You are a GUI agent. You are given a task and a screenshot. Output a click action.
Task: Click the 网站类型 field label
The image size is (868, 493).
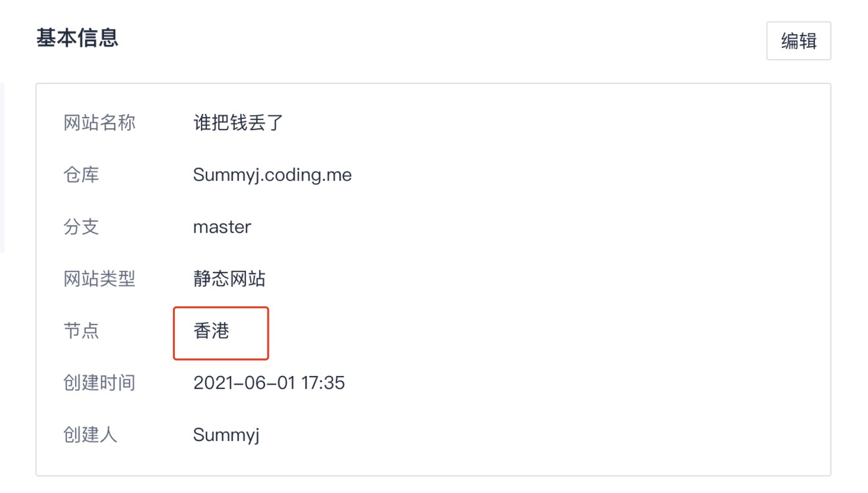coord(99,279)
